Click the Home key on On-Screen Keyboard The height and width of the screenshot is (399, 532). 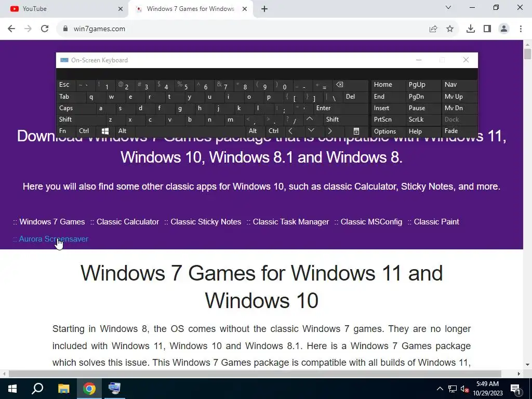tap(388, 85)
